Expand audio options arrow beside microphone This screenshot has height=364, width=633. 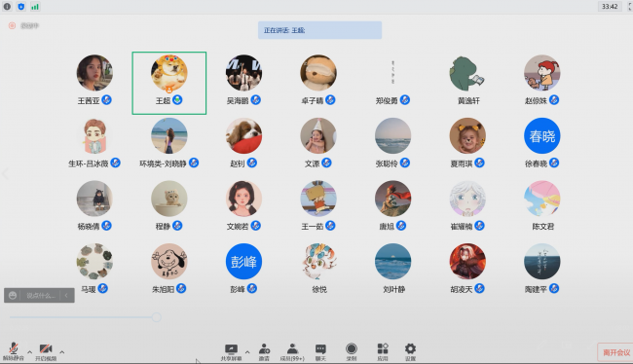point(29,352)
